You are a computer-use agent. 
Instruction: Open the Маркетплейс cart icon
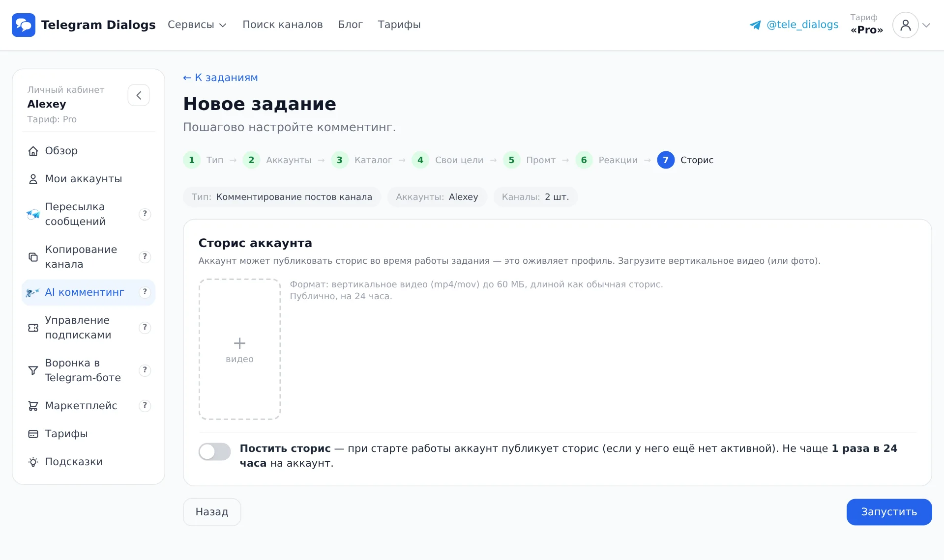click(33, 406)
